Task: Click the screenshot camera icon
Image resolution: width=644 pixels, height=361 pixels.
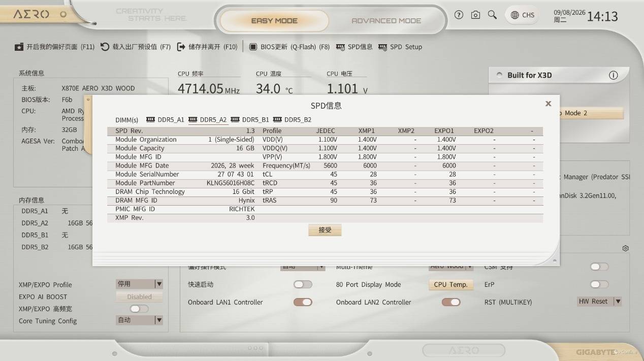Action: point(475,15)
